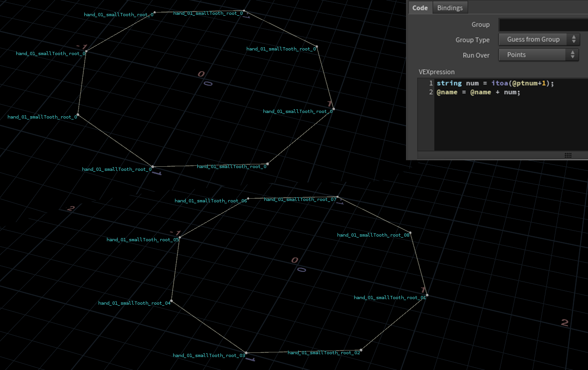
Task: Expand the Run Over Points dropdown
Action: [x=539, y=55]
